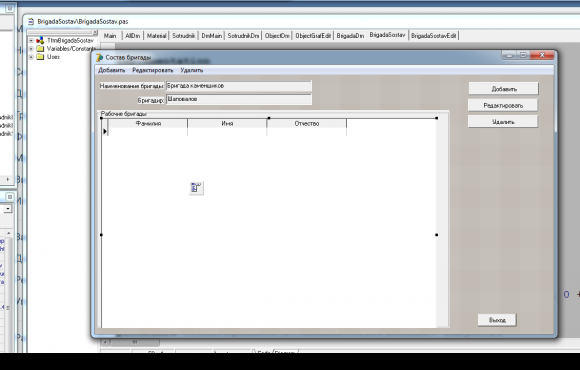Expand the Variables/Constants node
This screenshot has height=370, width=580.
(x=31, y=49)
